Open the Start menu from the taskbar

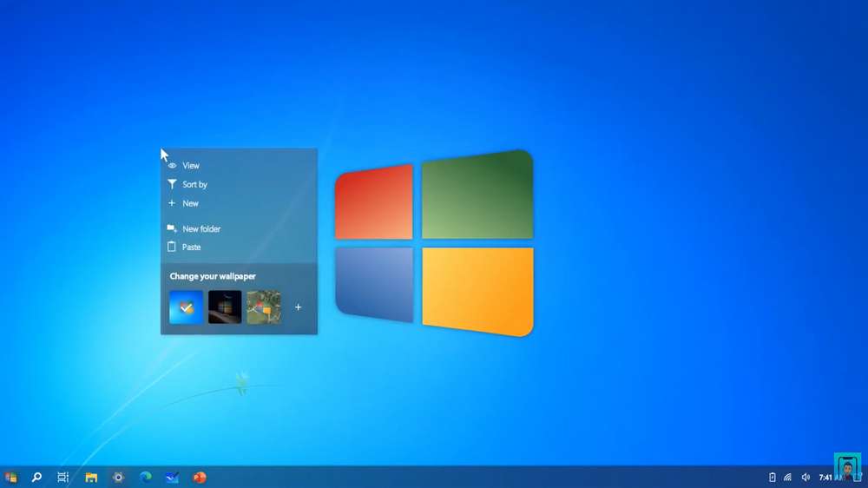pyautogui.click(x=10, y=477)
